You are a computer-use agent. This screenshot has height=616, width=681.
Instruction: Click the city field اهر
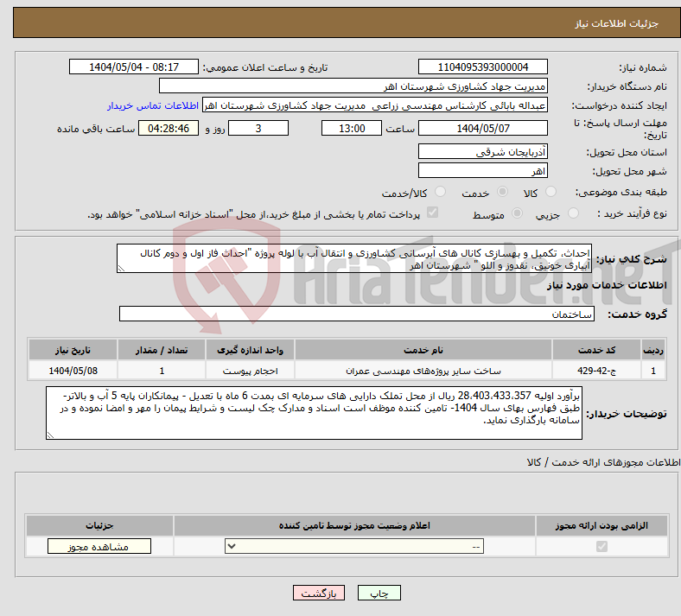point(482,170)
